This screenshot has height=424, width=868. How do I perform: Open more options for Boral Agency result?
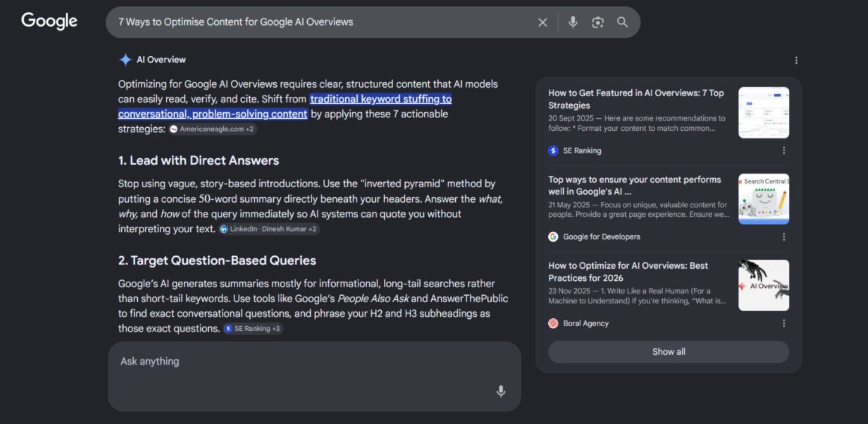pyautogui.click(x=784, y=323)
